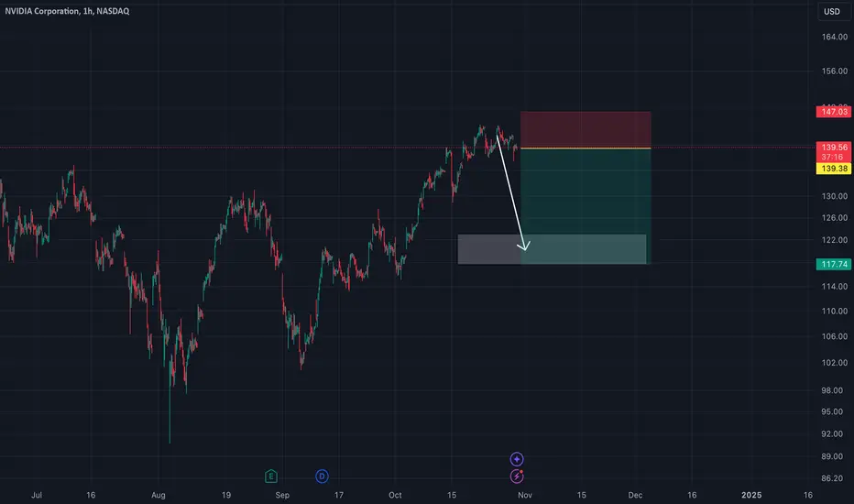Click the dividend 'D' event marker

322,477
